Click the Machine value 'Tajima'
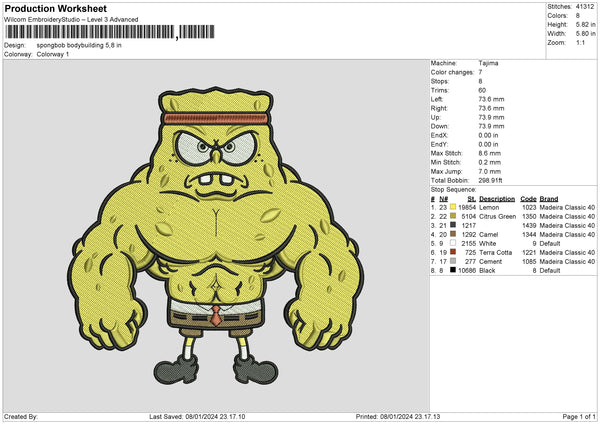Image resolution: width=600 pixels, height=424 pixels. (488, 63)
